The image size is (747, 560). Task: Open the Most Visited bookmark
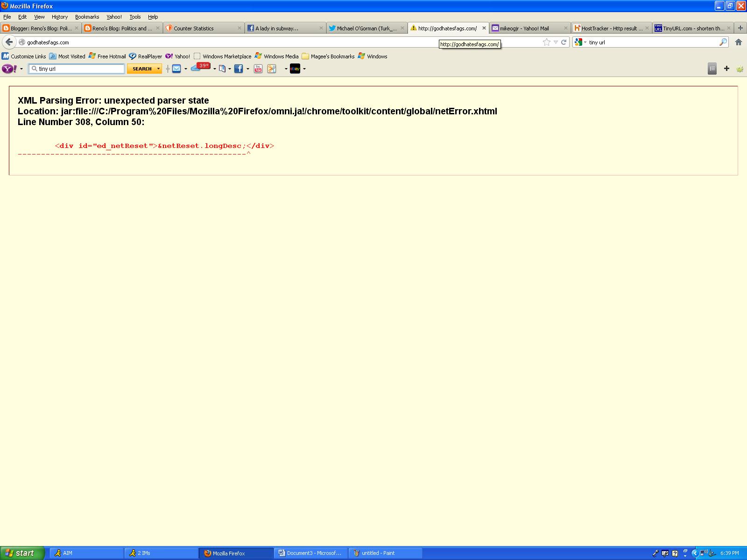(x=67, y=56)
